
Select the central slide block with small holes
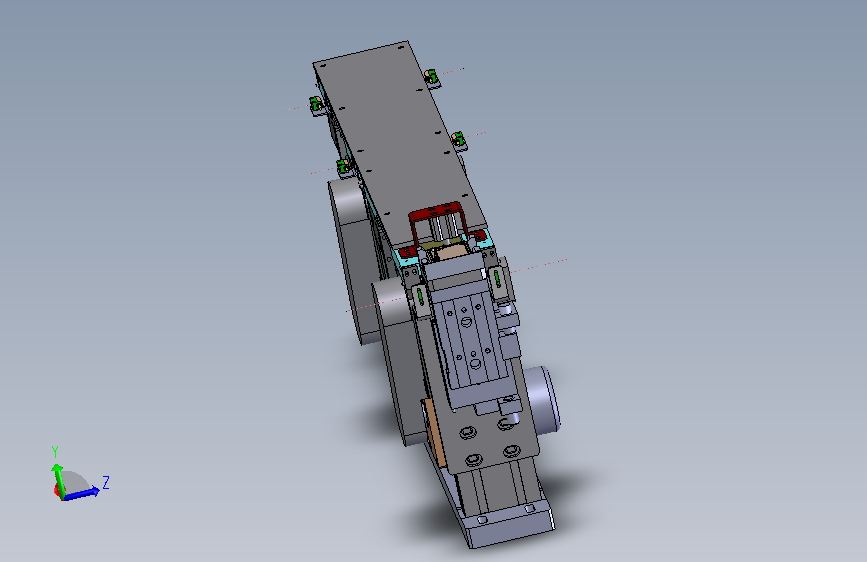pos(471,338)
